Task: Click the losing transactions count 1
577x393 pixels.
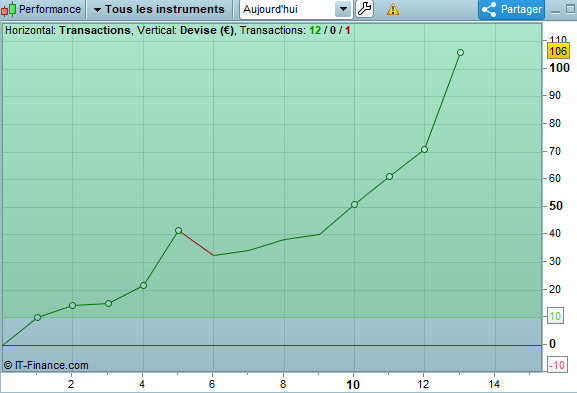Action: [x=347, y=30]
